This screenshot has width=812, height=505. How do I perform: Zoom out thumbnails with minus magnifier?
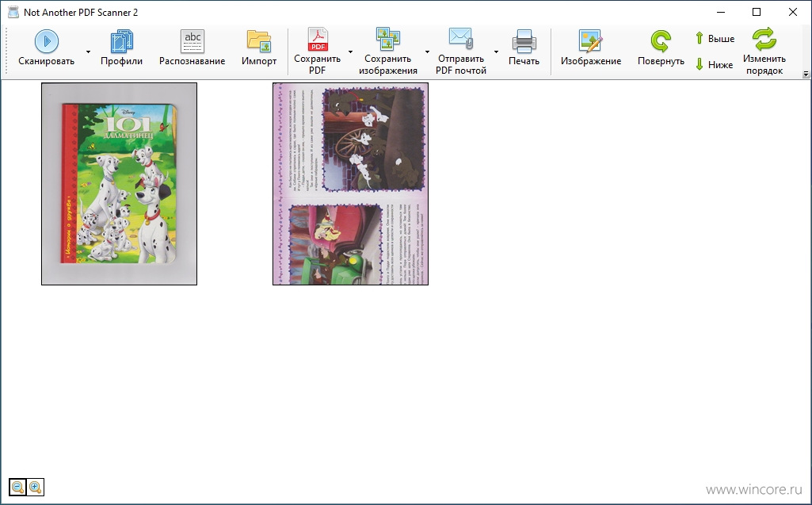(17, 487)
